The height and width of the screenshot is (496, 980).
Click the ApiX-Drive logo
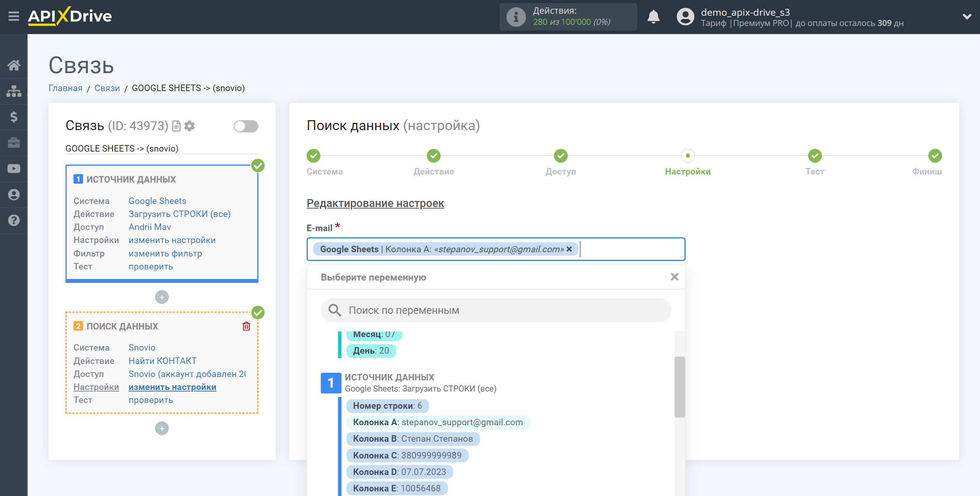coord(70,16)
